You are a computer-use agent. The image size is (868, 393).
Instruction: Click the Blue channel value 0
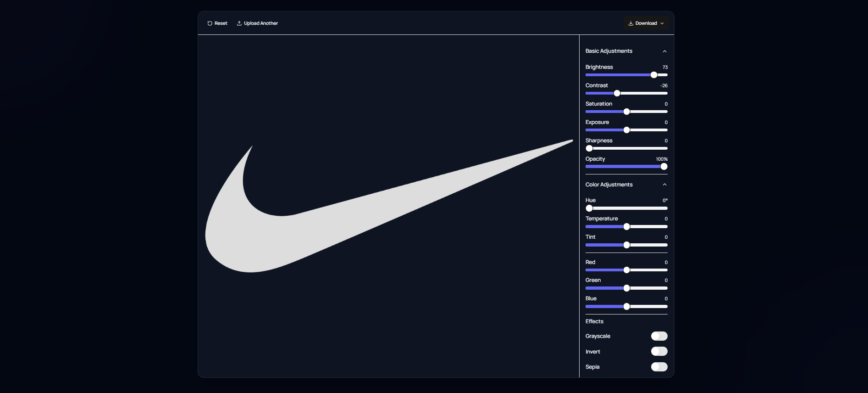click(666, 299)
